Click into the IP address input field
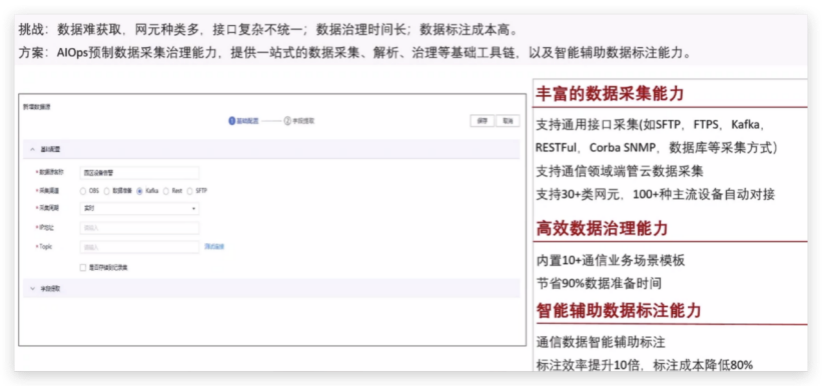This screenshot has height=388, width=822. click(x=139, y=228)
